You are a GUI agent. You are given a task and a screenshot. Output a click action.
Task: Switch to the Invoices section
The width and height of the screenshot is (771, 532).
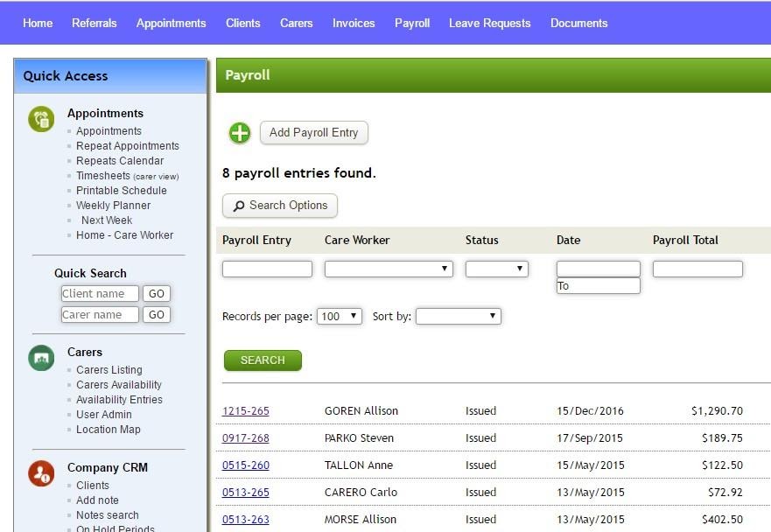(354, 24)
